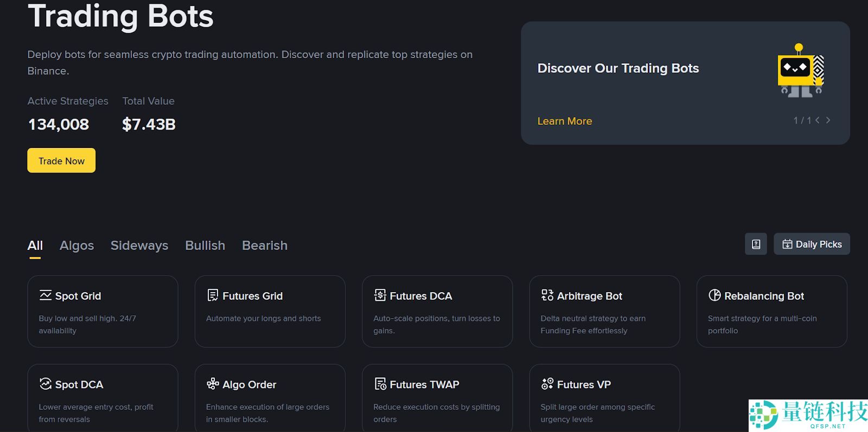Viewport: 868px width, 432px height.
Task: Go to next banner slide
Action: point(828,120)
